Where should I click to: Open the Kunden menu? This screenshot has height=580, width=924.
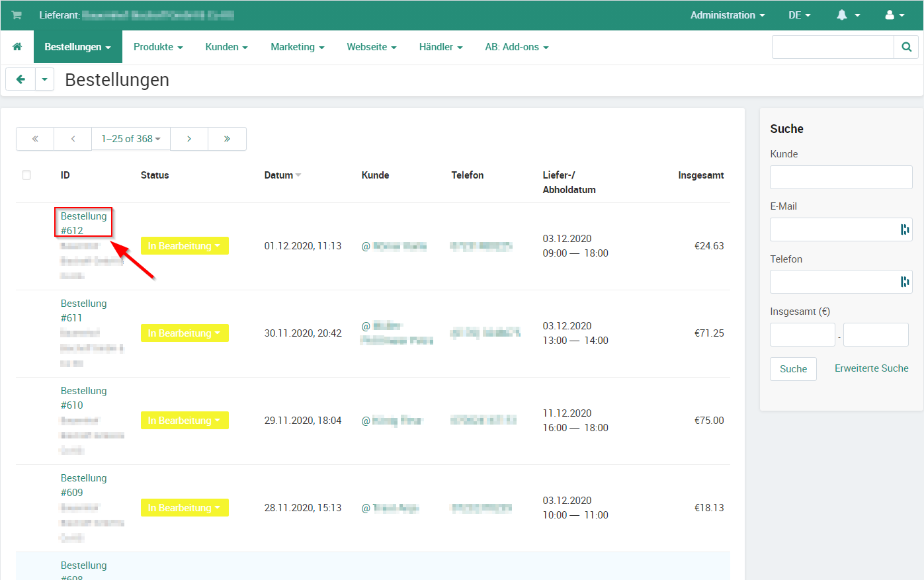(x=226, y=47)
